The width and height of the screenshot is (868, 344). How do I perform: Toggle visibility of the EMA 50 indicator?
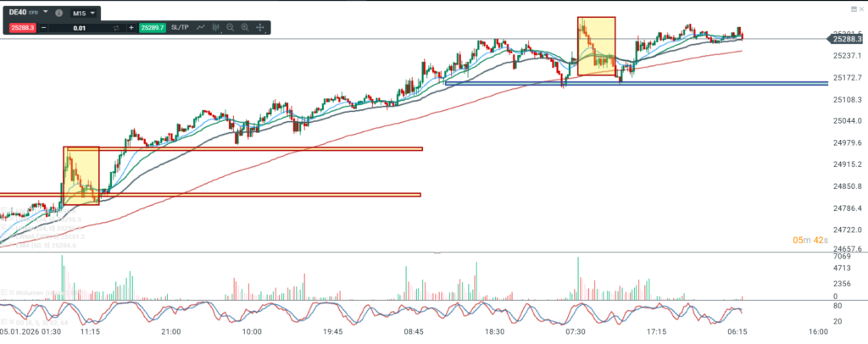[4, 246]
